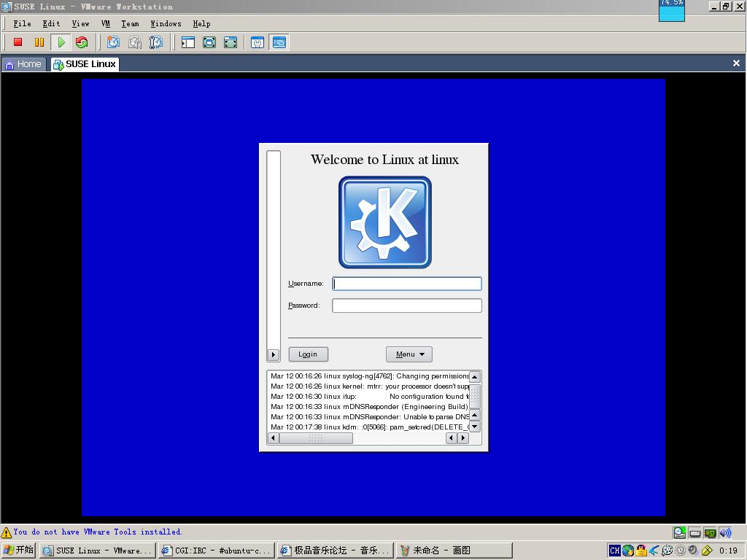Open 未命名 - 画图 Paint taskbar button
Viewport: 747px width, 560px height.
[454, 551]
